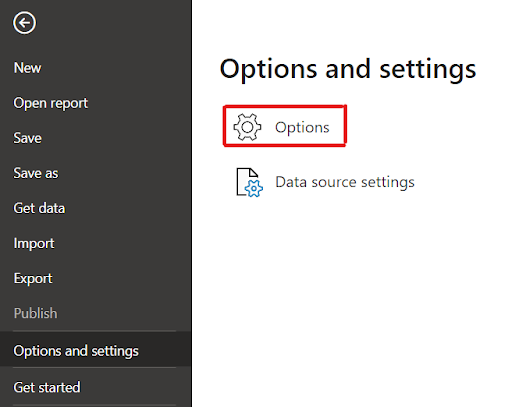Select the highlighted Options and settings item

point(95,351)
